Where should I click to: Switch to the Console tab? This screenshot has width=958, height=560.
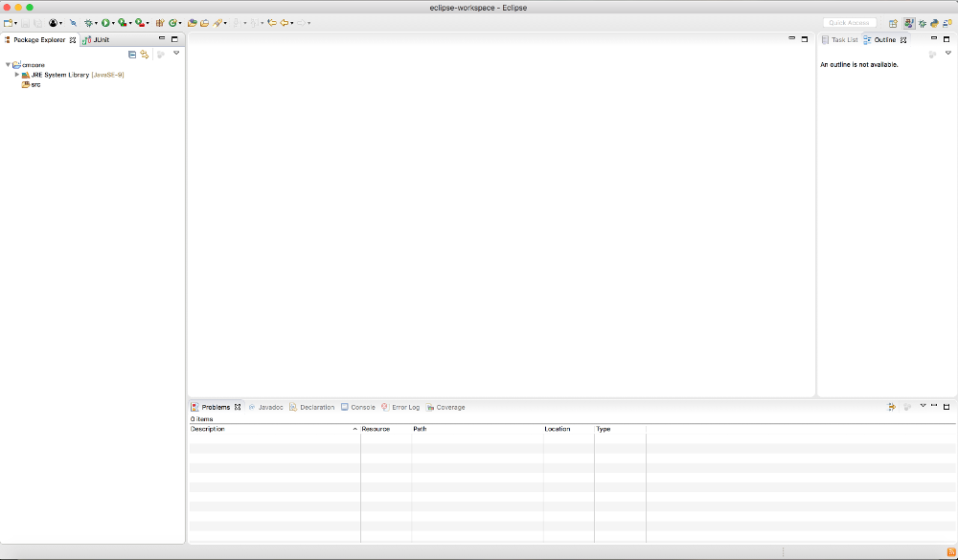tap(357, 407)
